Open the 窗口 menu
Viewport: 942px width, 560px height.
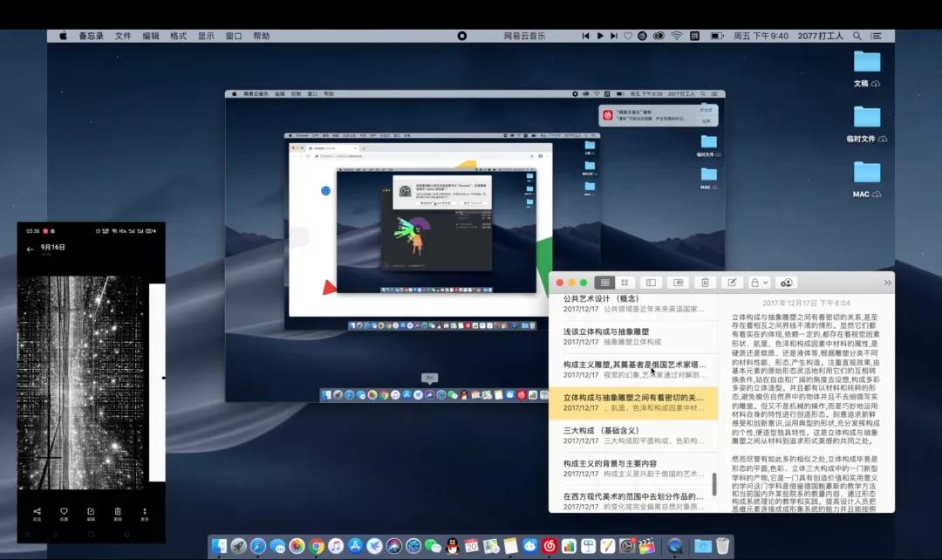click(x=234, y=36)
